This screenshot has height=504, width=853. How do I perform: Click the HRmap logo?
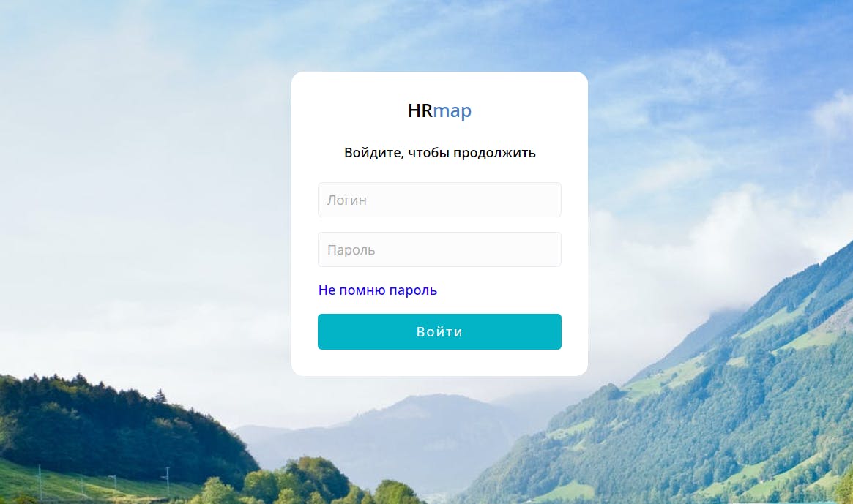(439, 110)
